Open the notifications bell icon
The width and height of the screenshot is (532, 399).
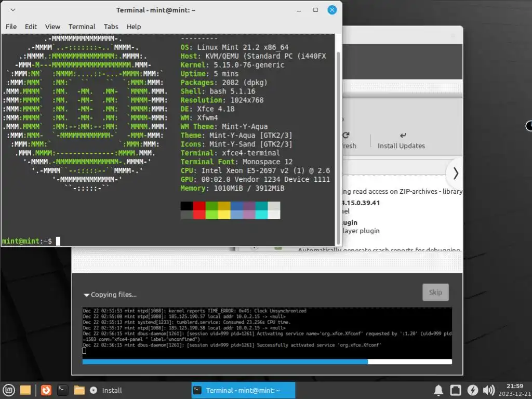[438, 390]
